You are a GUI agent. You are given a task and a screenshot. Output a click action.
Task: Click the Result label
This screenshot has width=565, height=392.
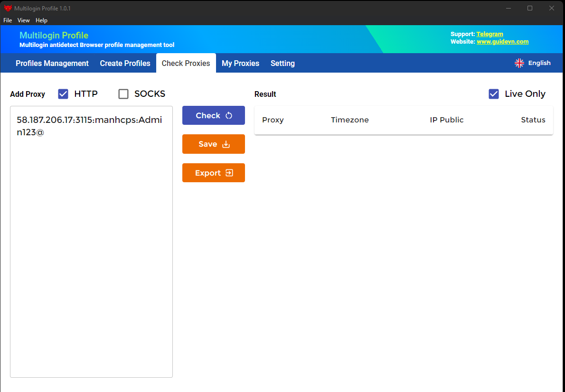coord(265,94)
